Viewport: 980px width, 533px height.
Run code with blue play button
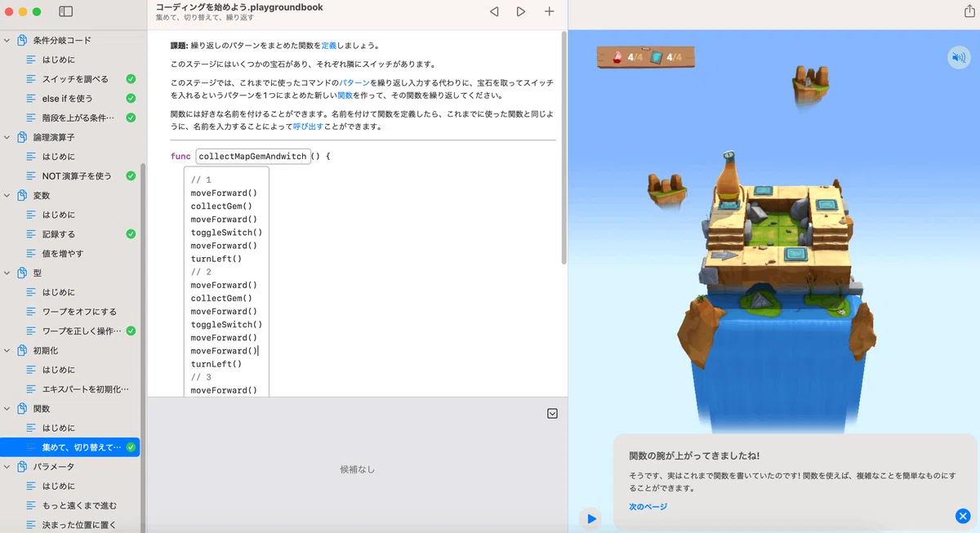click(x=591, y=518)
